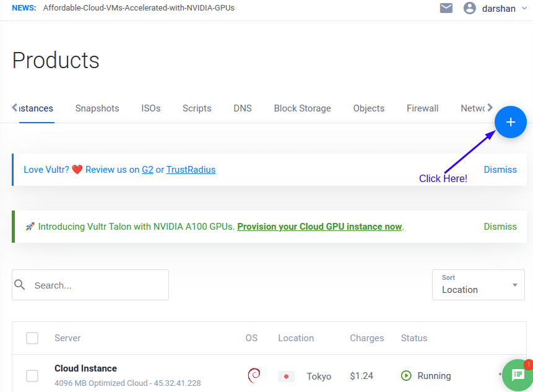
Task: Click into the Search instances field
Action: 90,285
